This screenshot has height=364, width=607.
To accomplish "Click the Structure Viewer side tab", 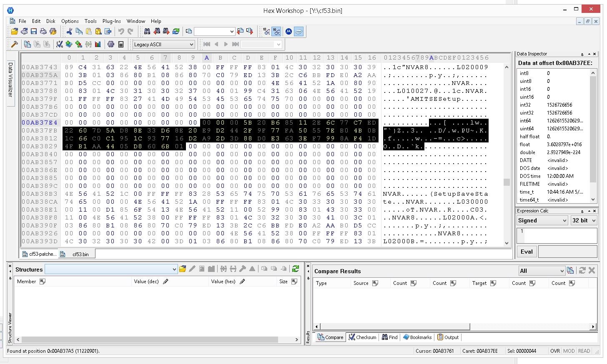I will click(x=10, y=329).
